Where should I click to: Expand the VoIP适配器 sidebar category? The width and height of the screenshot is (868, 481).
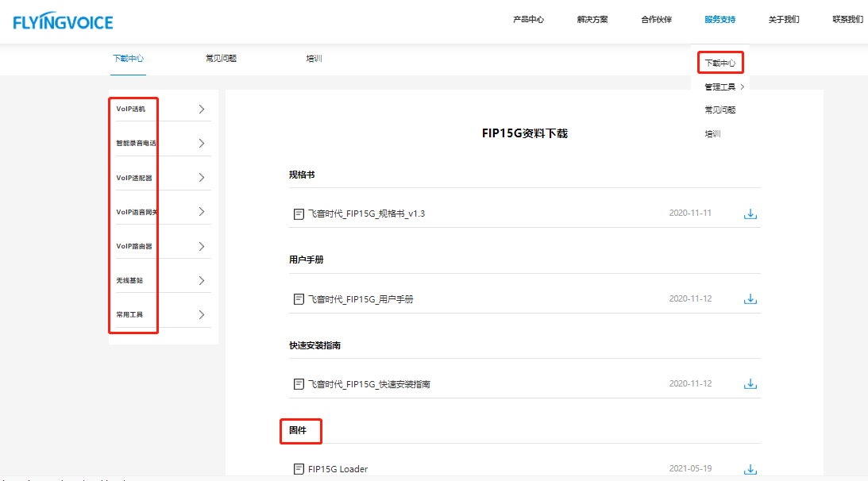click(202, 178)
